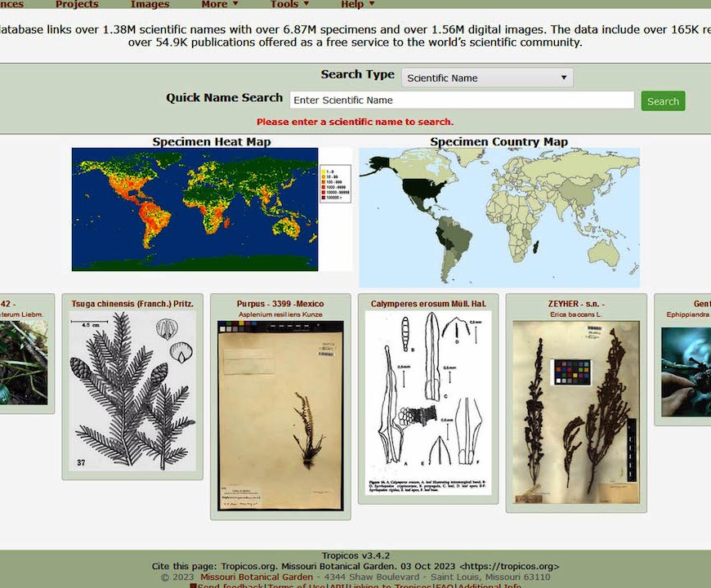The width and height of the screenshot is (711, 588).
Task: Click the Specimen Country Map image
Action: click(x=499, y=217)
